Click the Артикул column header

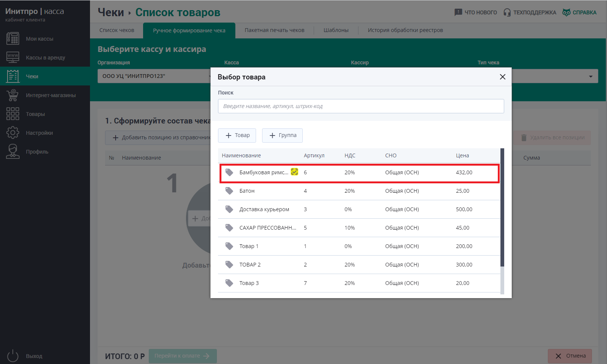(x=314, y=155)
